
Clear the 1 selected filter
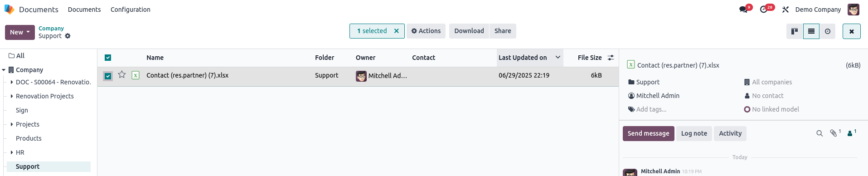397,31
